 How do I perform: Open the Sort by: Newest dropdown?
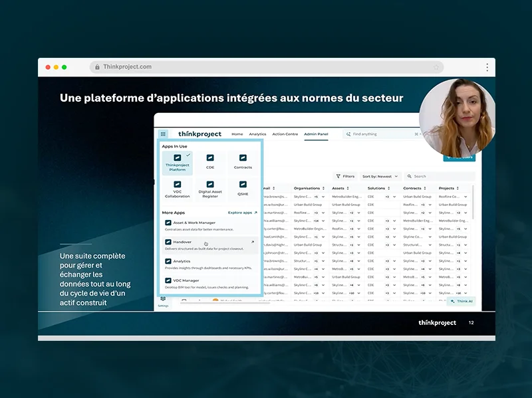380,176
